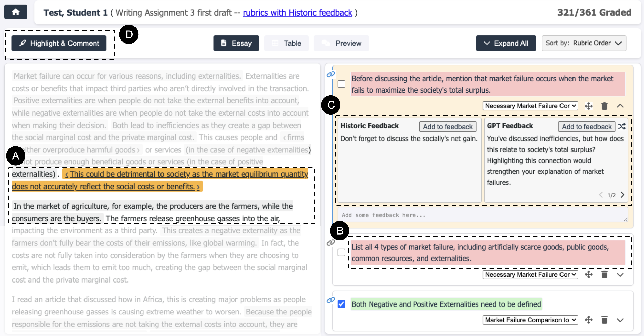Viewport: 644px width, 336px height.
Task: Check the 'Before discussing the article' rubric checkbox
Action: [341, 84]
